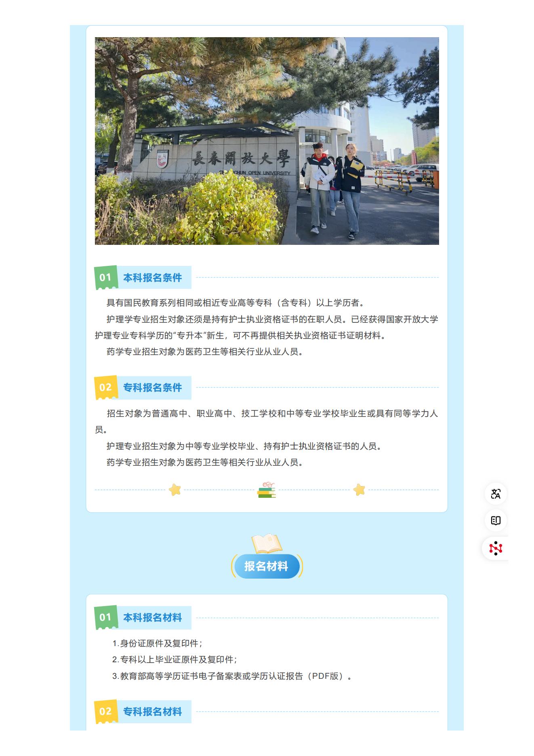Click the translate icon in floating sidebar

(x=496, y=493)
